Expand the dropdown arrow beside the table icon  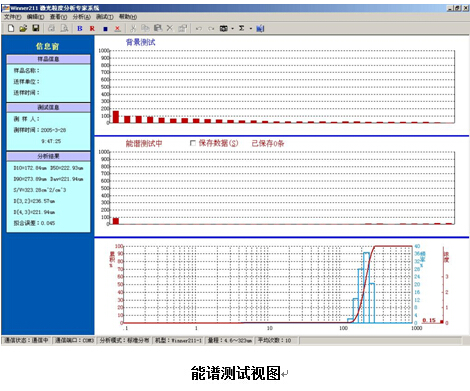point(232,29)
